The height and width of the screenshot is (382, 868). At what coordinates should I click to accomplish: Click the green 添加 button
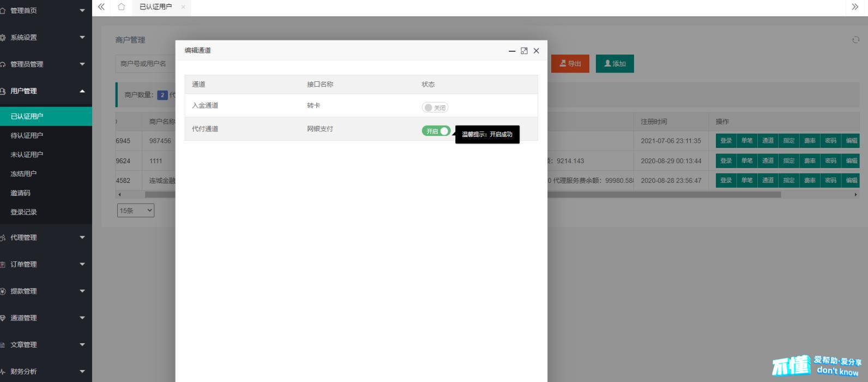pyautogui.click(x=614, y=64)
